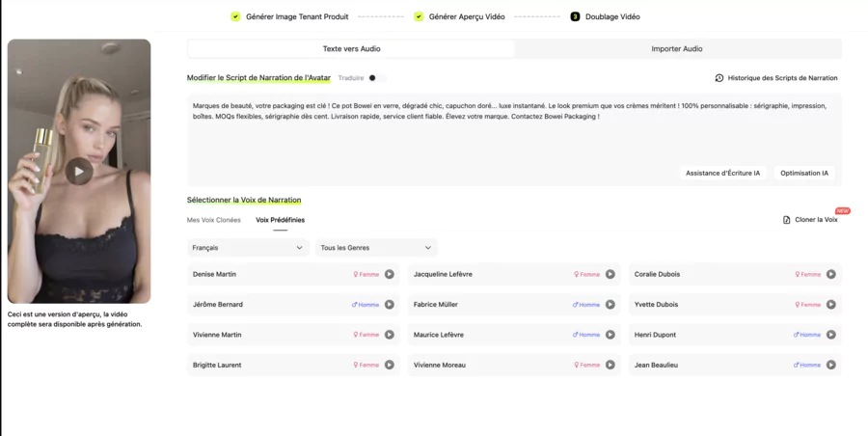Click the preview version notice text
868x436 pixels.
click(x=74, y=319)
